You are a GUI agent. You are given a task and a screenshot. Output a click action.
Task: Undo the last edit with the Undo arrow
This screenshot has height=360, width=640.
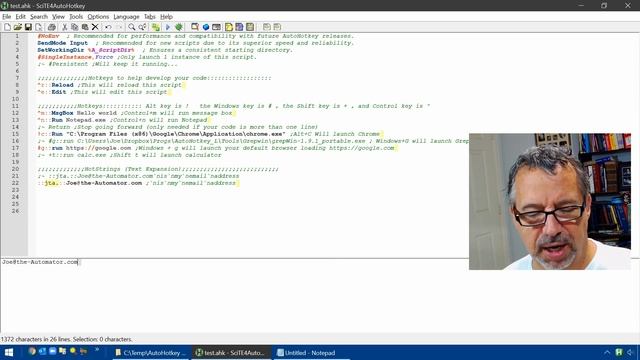(108, 27)
